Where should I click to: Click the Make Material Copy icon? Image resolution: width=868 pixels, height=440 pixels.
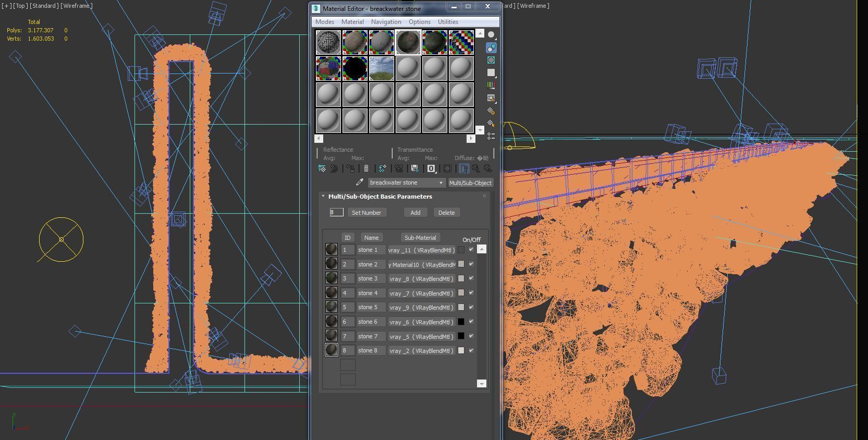(382, 168)
